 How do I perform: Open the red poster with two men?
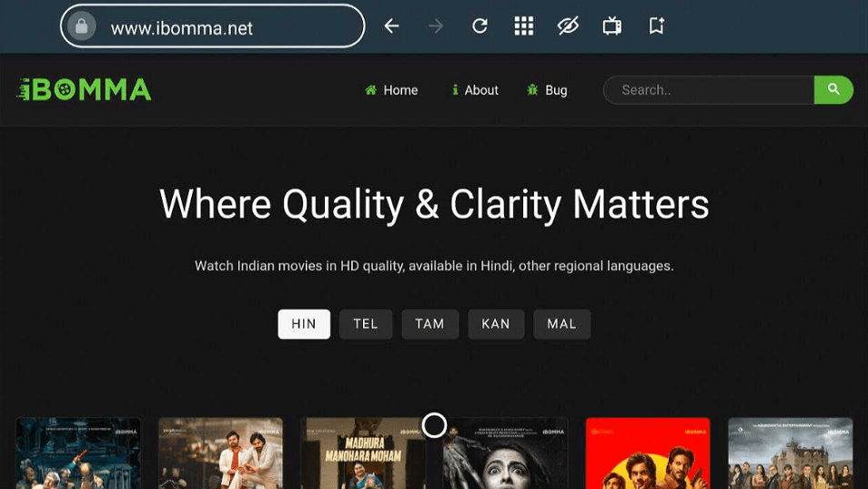pyautogui.click(x=648, y=453)
